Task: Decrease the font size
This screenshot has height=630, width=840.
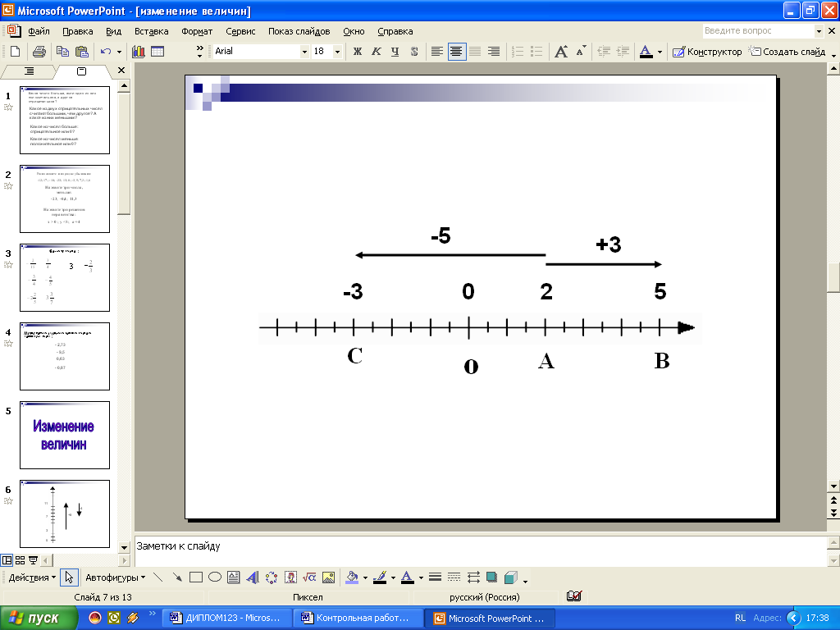Action: coord(581,52)
